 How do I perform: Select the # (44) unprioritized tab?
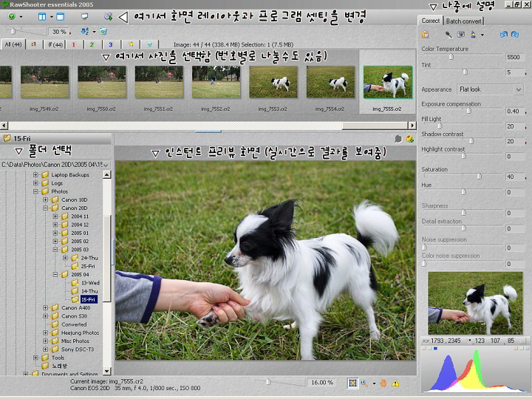coord(55,44)
